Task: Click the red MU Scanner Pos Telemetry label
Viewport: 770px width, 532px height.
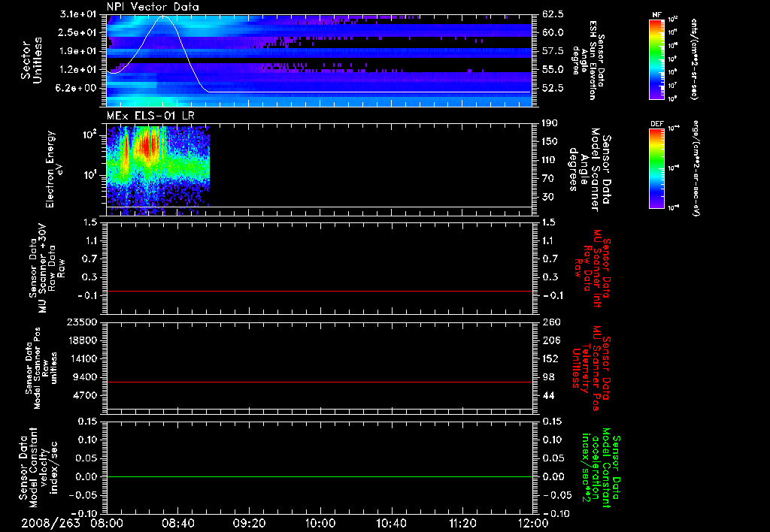Action: coord(591,367)
